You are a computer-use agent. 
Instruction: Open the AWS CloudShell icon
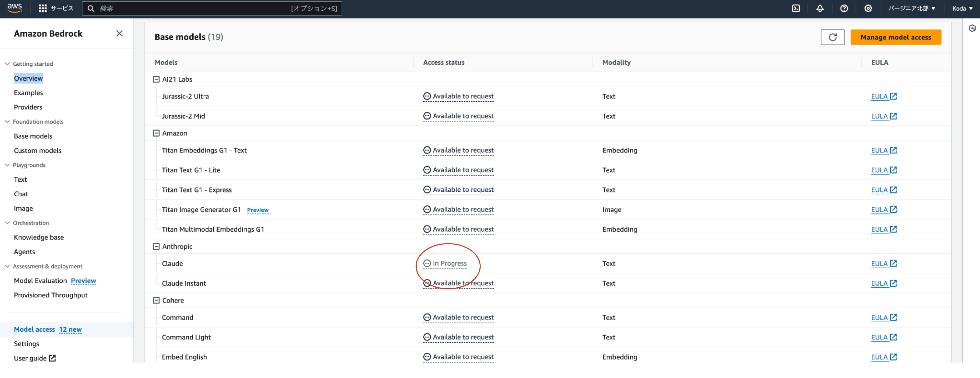[x=796, y=8]
